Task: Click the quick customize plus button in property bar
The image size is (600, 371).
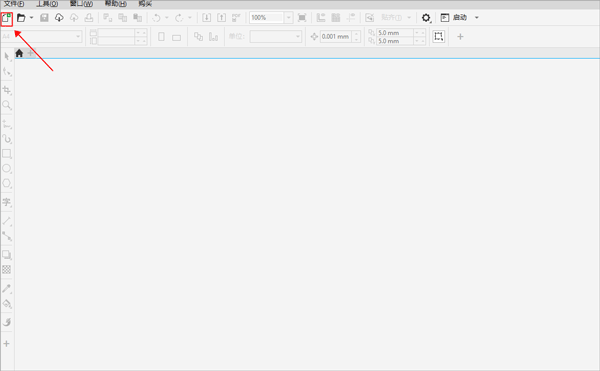Action: click(460, 37)
